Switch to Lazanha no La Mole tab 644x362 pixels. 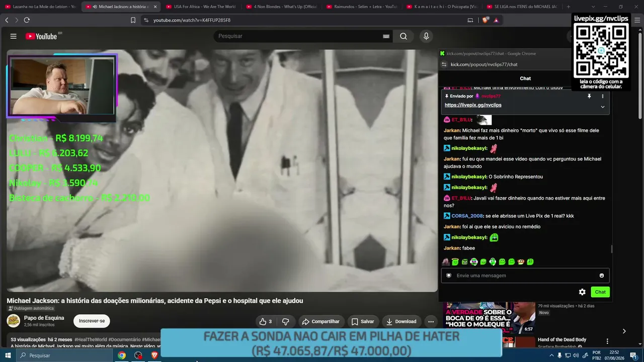(40, 7)
